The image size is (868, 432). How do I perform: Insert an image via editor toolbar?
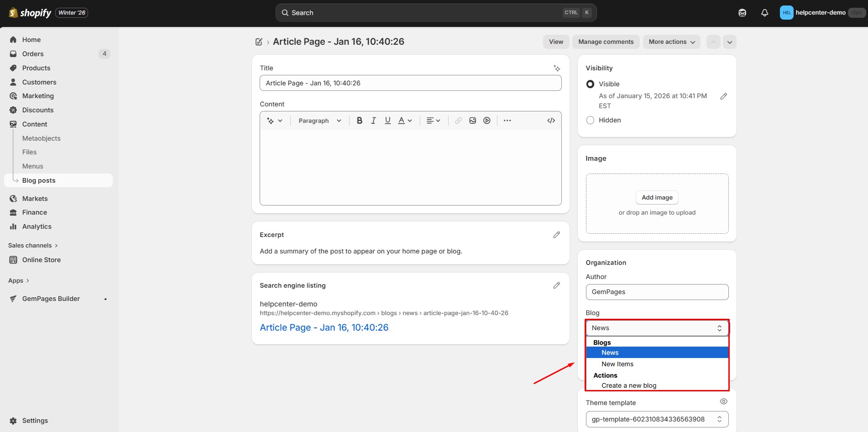click(473, 121)
